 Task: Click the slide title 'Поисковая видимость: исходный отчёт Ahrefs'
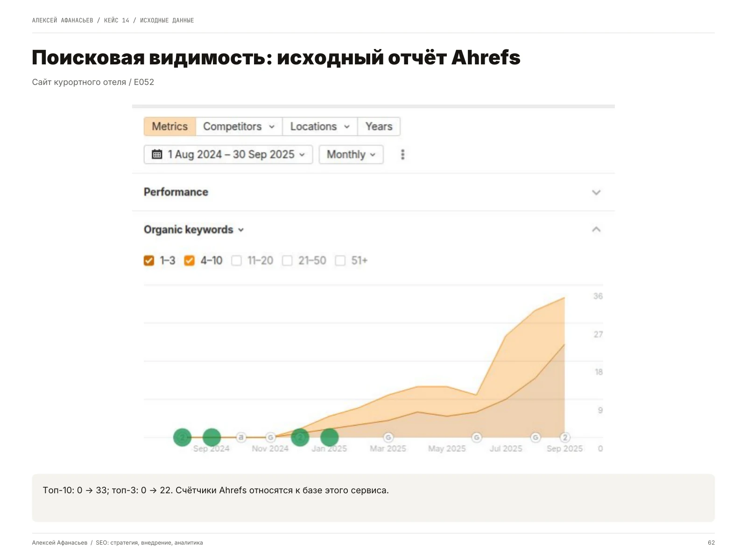point(276,58)
